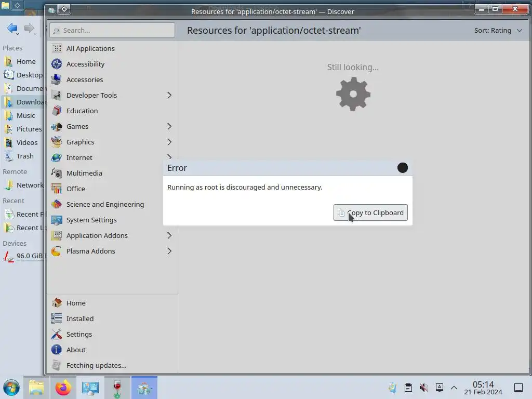Go forward in the file manager window

click(x=30, y=29)
